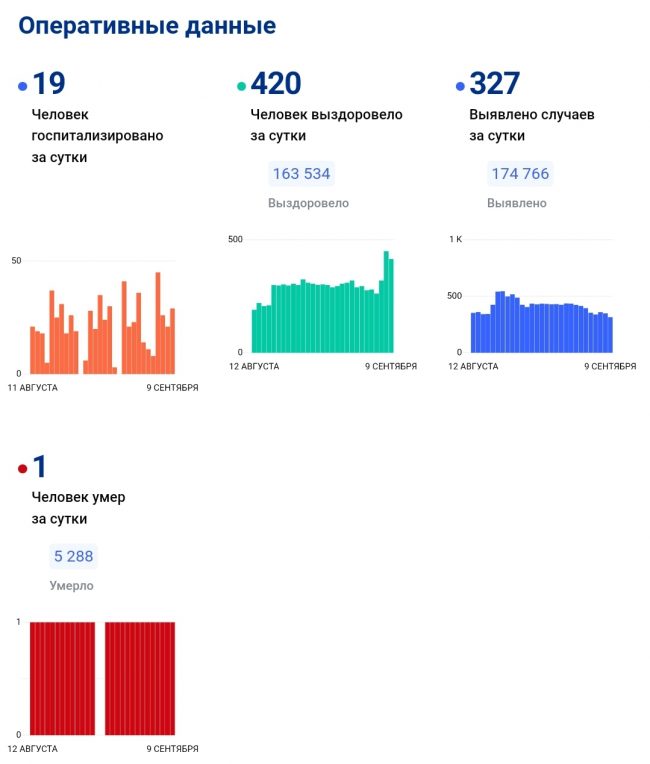Click the 'Выздоровело' caption under the badge
This screenshot has width=650, height=764.
[308, 203]
